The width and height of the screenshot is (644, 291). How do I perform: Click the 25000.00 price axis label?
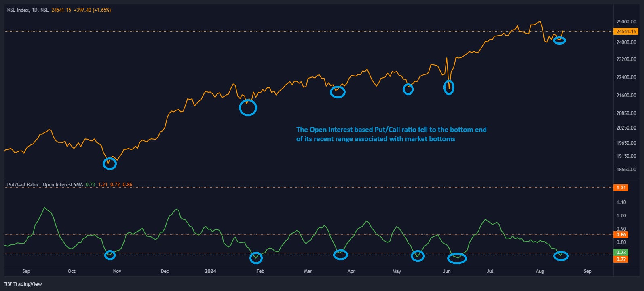tap(626, 22)
